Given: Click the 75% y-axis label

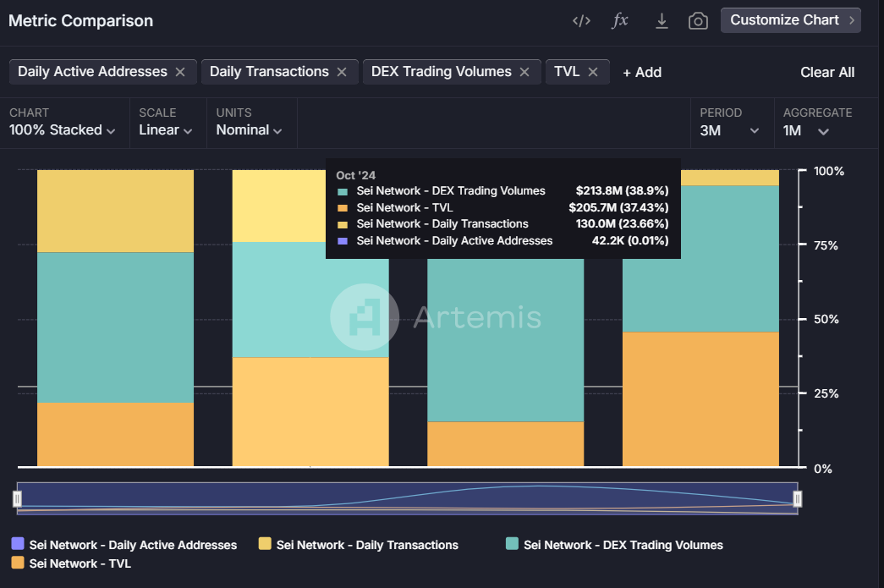Looking at the screenshot, I should click(826, 245).
